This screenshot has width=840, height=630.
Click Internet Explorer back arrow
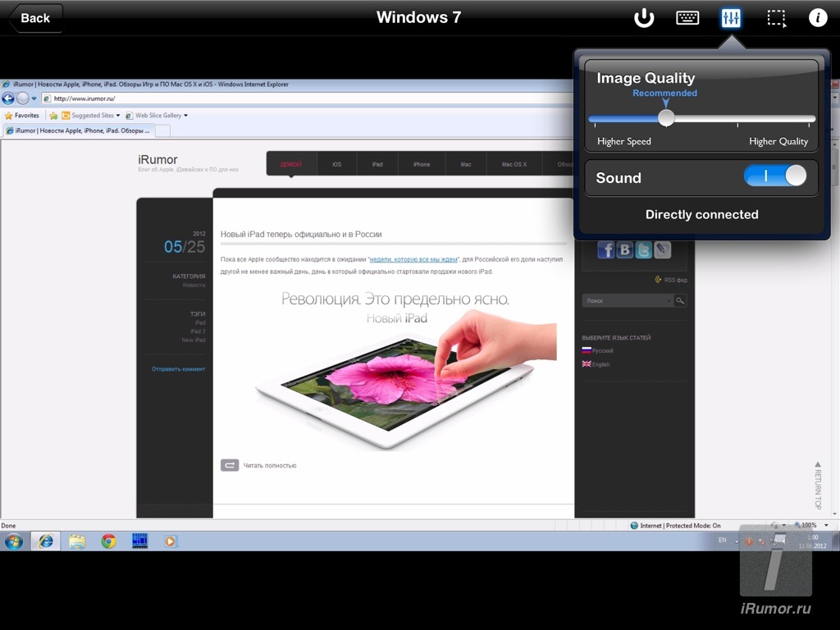tap(8, 98)
